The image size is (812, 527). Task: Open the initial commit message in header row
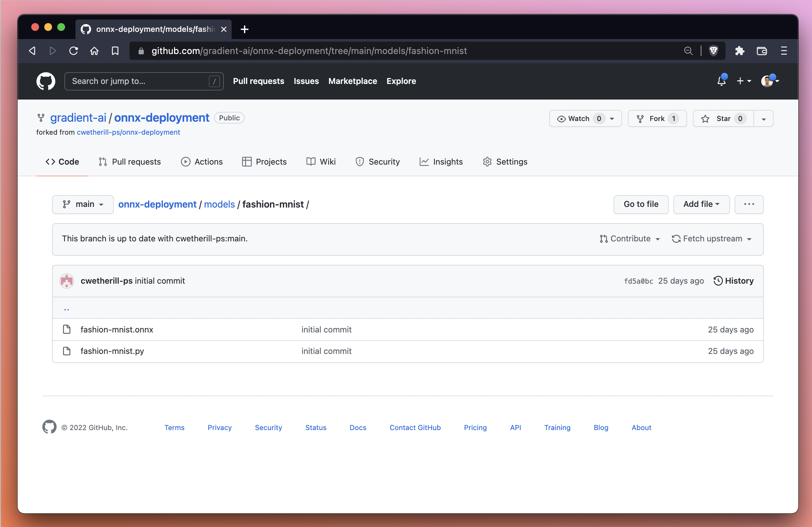[x=160, y=281]
